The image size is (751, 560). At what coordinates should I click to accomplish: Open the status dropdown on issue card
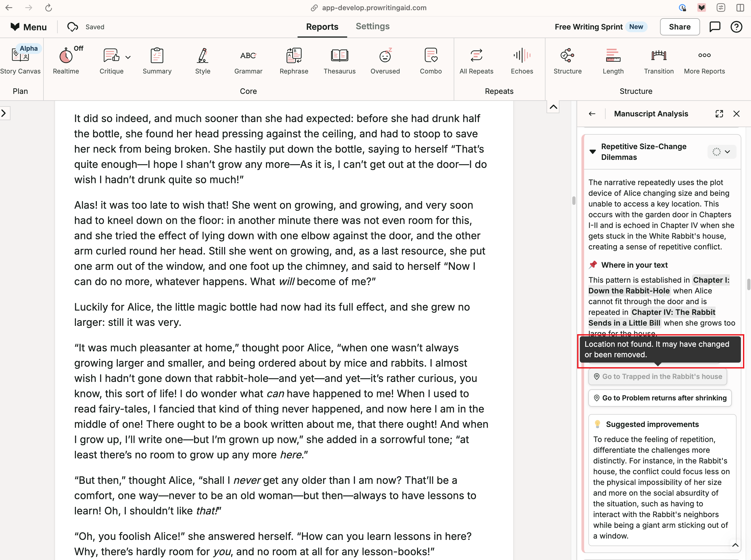pos(721,152)
